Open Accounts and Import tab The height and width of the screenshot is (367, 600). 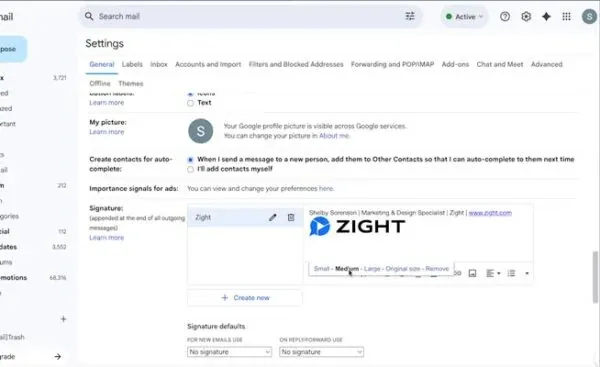tap(208, 64)
